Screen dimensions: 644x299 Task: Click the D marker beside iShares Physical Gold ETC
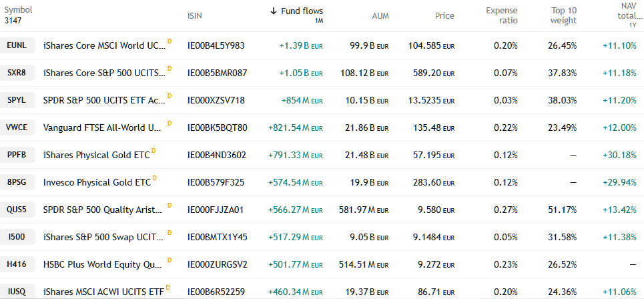click(x=153, y=151)
